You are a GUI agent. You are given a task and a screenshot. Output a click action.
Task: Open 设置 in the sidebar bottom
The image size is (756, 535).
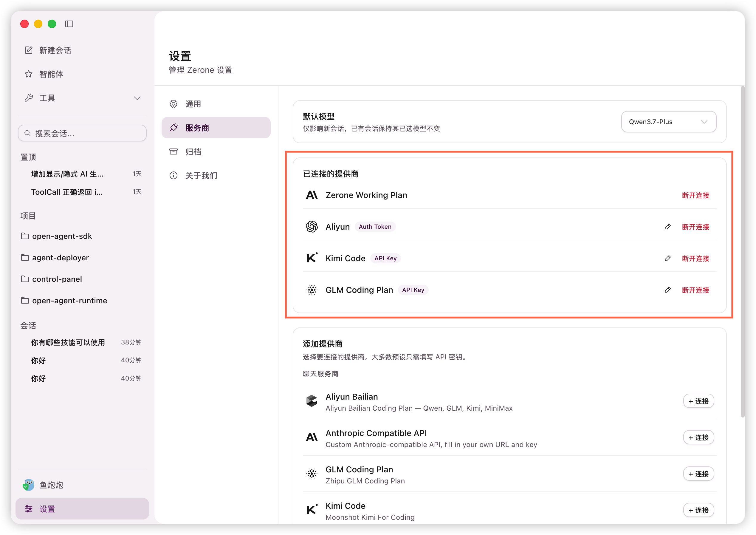(82, 509)
